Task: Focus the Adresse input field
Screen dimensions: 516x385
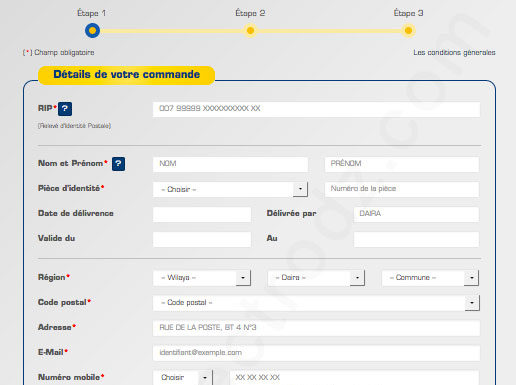Action: point(316,328)
